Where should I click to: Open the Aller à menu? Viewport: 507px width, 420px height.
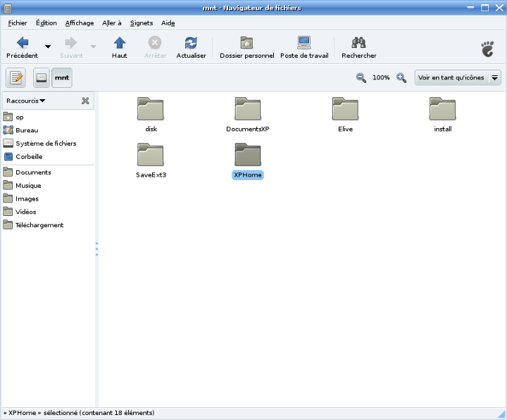112,23
